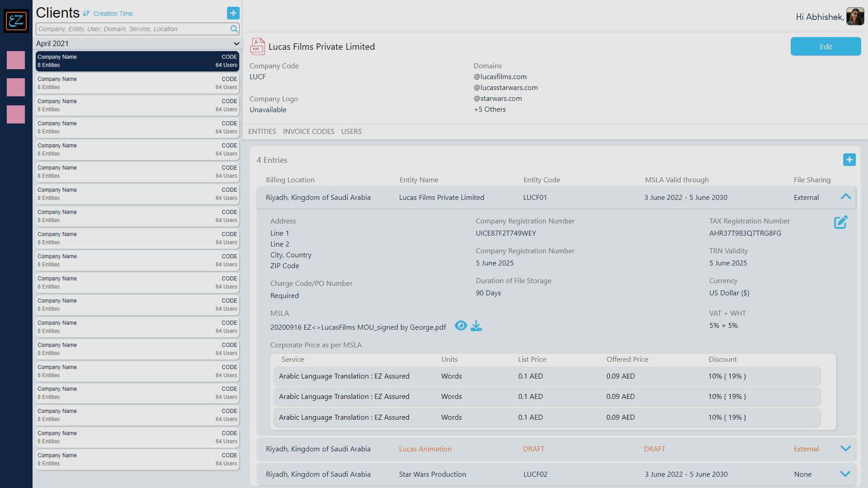Open the entity edit pencil icon
Viewport: 868px width, 488px height.
tap(840, 222)
